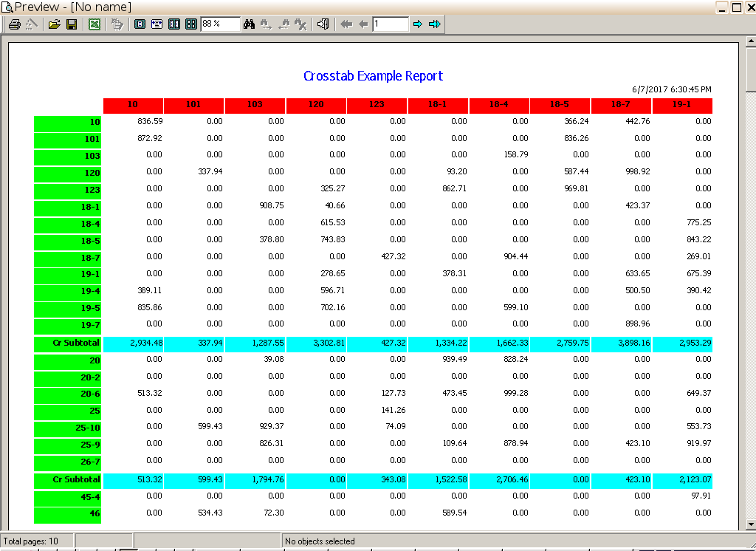Viewport: 756px width, 551px height.
Task: Click the cell value 919.97
Action: [698, 444]
